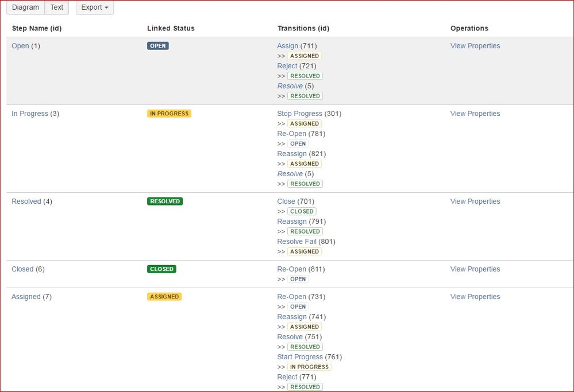Click the yellow IN PROGRESS linked status badge
Image resolution: width=574 pixels, height=392 pixels.
pos(169,114)
